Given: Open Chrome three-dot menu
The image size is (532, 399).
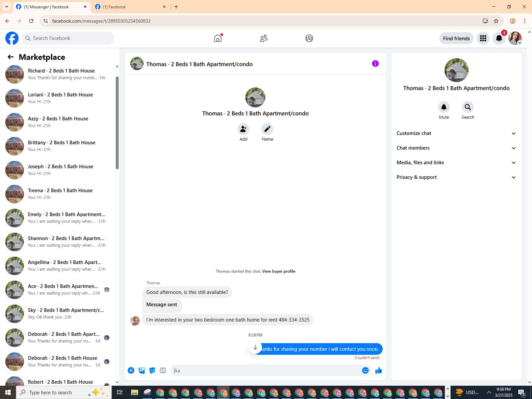Looking at the screenshot, I should coord(525,21).
